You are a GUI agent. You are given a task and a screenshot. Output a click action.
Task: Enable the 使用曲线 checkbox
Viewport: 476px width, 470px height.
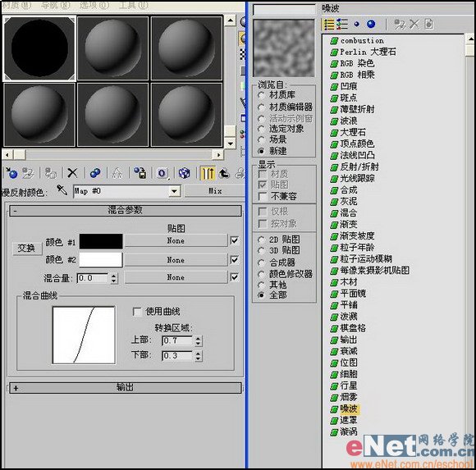137,312
